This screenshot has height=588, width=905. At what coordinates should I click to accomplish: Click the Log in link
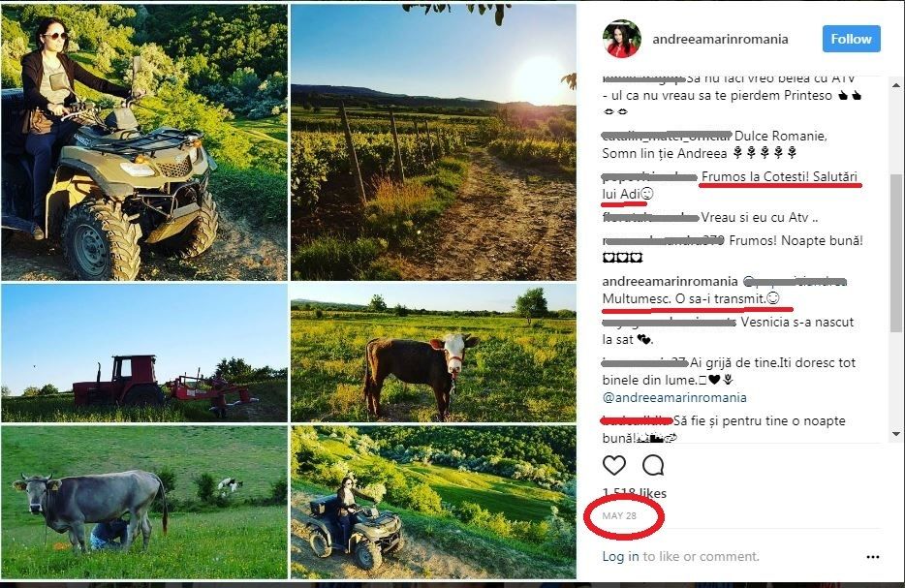coord(620,556)
